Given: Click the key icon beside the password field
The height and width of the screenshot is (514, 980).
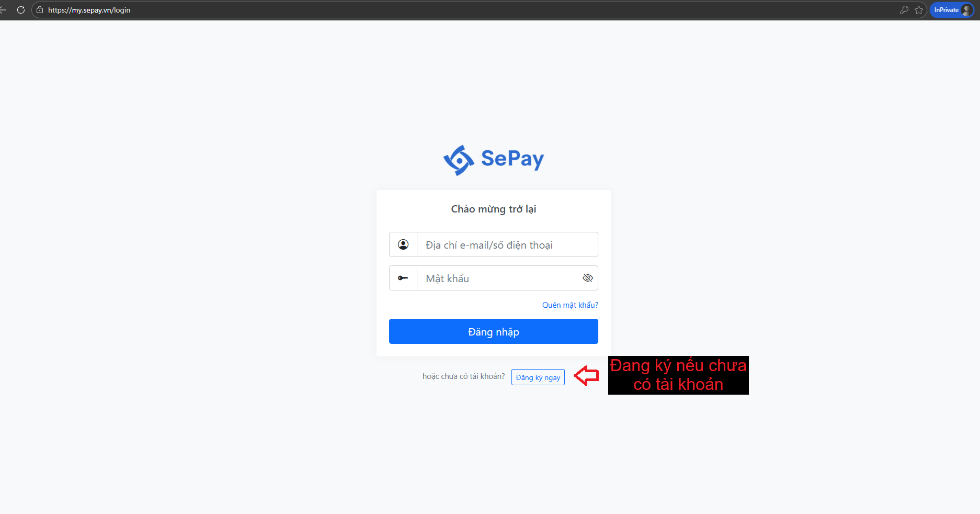Looking at the screenshot, I should (x=403, y=278).
